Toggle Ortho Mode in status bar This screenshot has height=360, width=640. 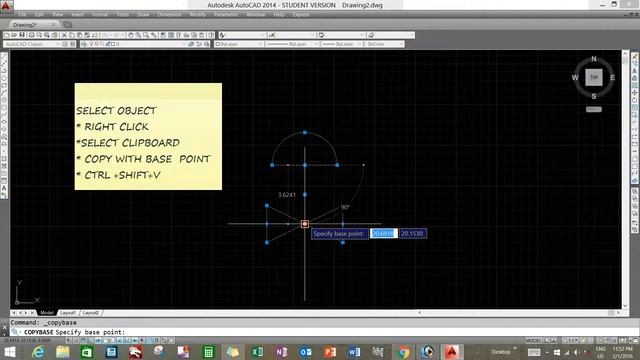click(91, 340)
